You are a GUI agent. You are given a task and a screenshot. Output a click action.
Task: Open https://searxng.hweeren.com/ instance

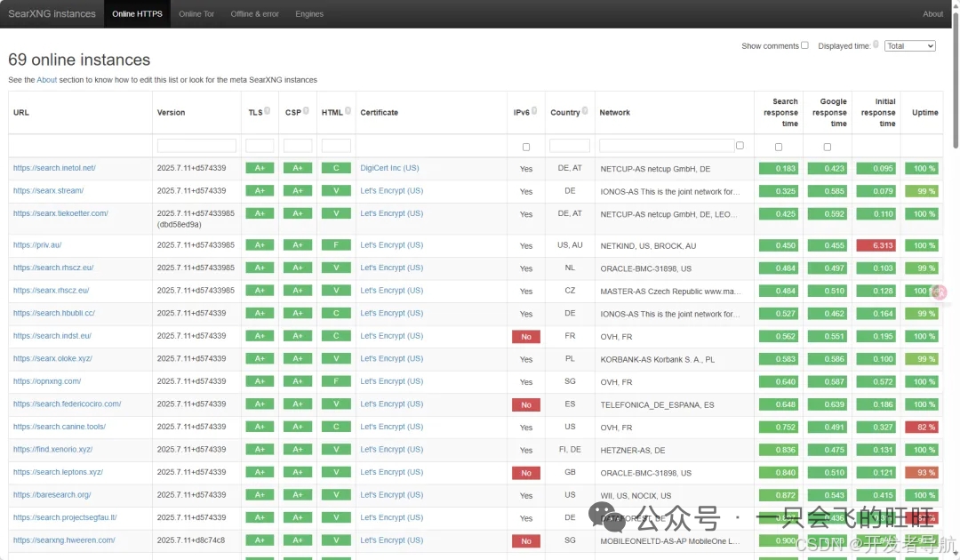(64, 540)
